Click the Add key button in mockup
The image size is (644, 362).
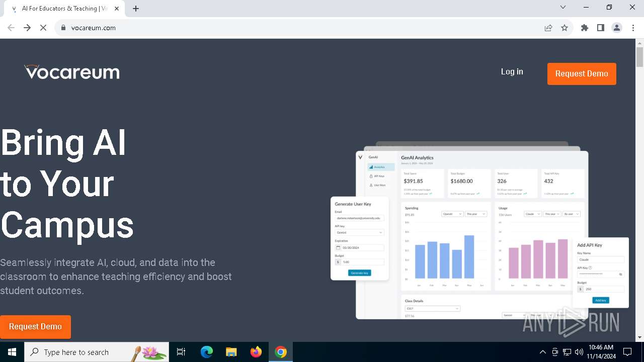click(601, 300)
